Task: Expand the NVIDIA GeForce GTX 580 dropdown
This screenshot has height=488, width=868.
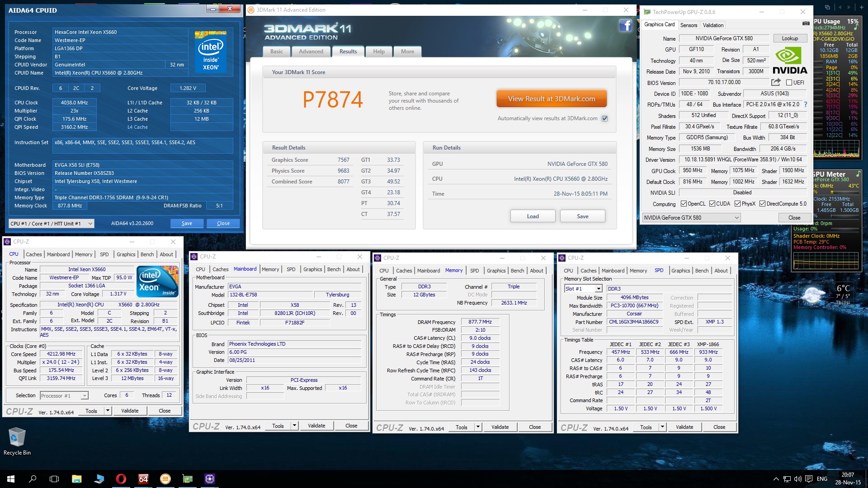Action: (691, 218)
